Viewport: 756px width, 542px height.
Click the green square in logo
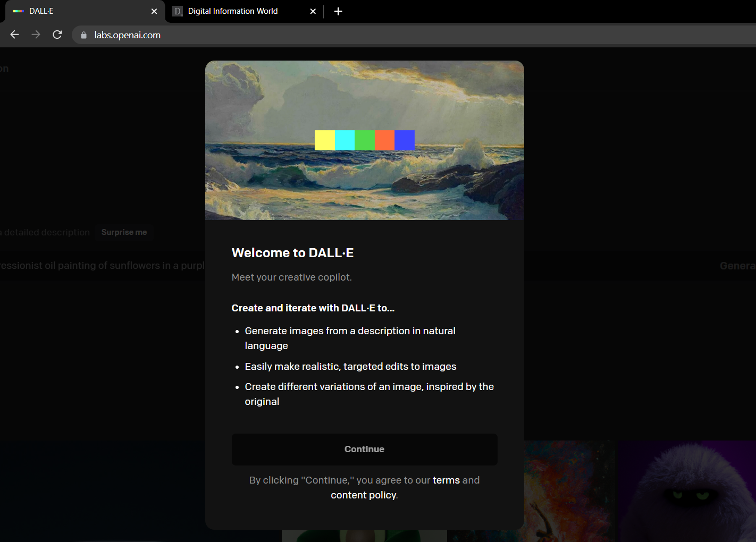pos(365,140)
